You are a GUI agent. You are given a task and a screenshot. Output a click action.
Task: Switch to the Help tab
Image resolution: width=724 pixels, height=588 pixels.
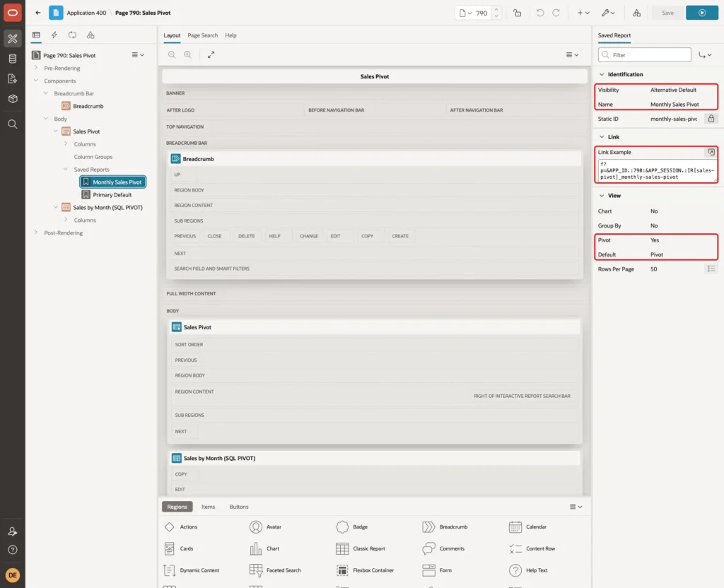(x=230, y=35)
